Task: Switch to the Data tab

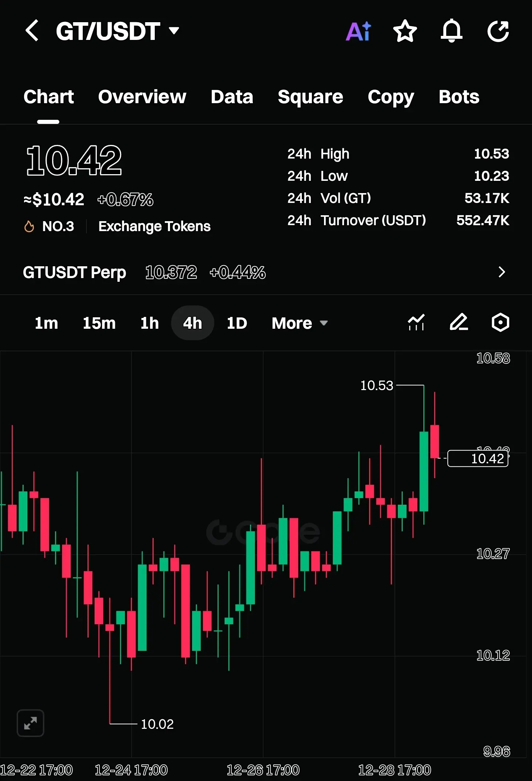Action: [x=232, y=97]
